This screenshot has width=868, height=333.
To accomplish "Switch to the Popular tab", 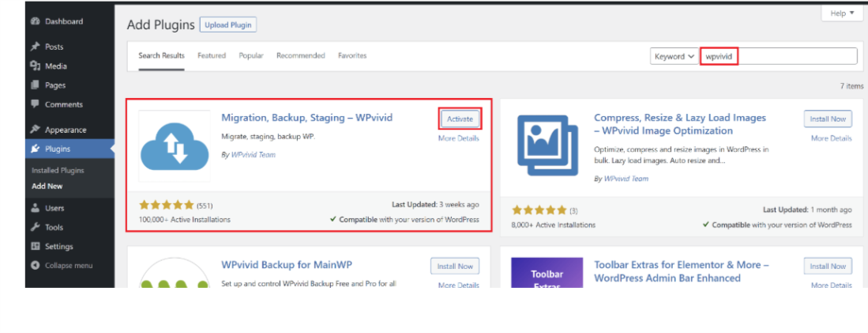I will coord(251,56).
